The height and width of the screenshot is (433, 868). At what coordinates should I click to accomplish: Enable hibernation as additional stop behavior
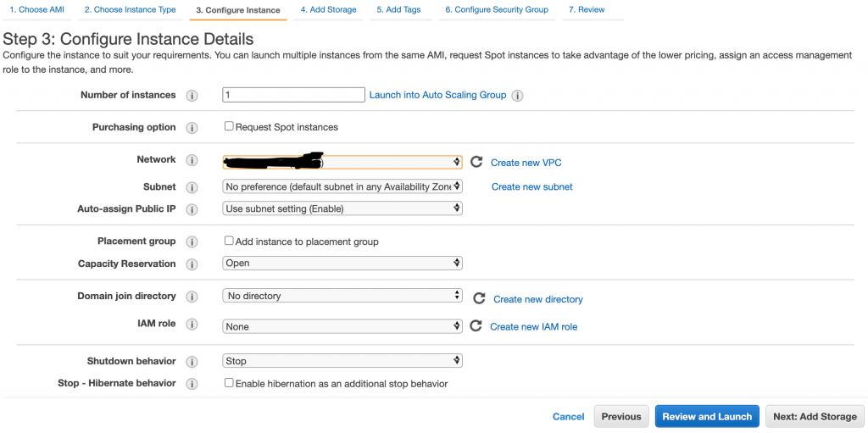229,382
